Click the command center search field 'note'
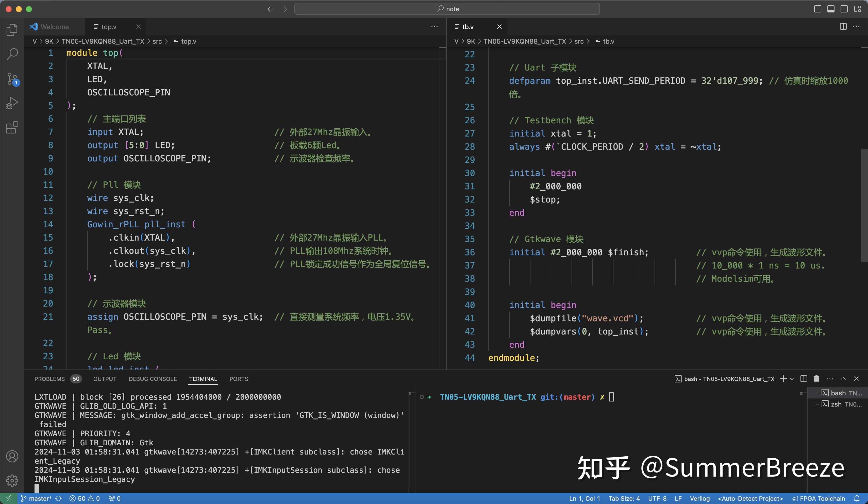Viewport: 868px width, 504px height. click(x=447, y=9)
